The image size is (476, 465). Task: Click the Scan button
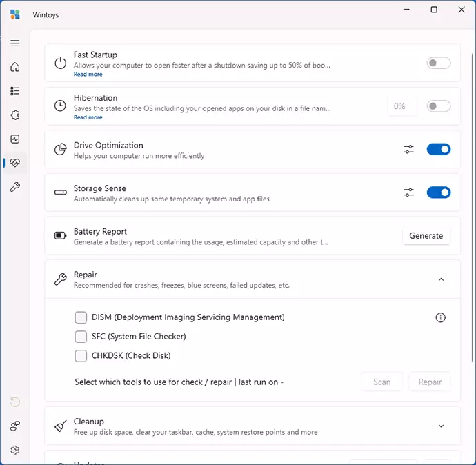tap(382, 382)
